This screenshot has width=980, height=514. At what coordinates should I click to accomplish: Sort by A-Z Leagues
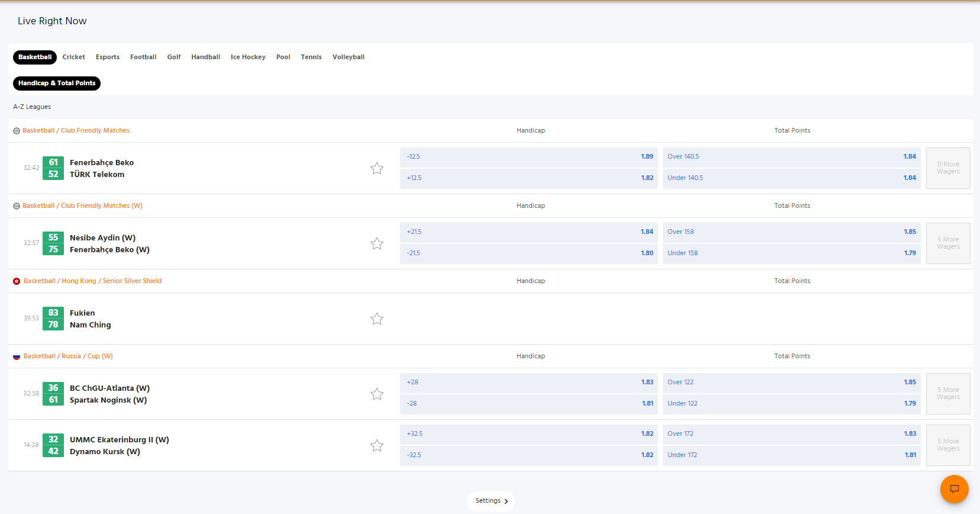[32, 107]
